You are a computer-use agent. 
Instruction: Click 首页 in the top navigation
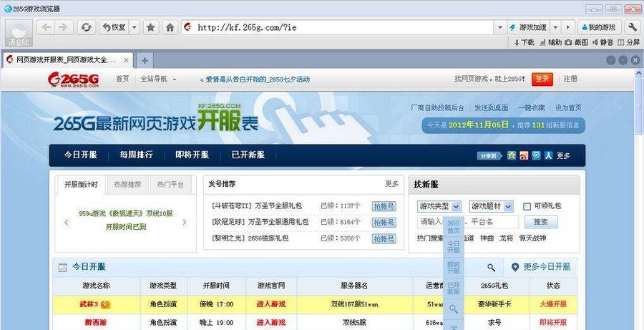click(122, 79)
